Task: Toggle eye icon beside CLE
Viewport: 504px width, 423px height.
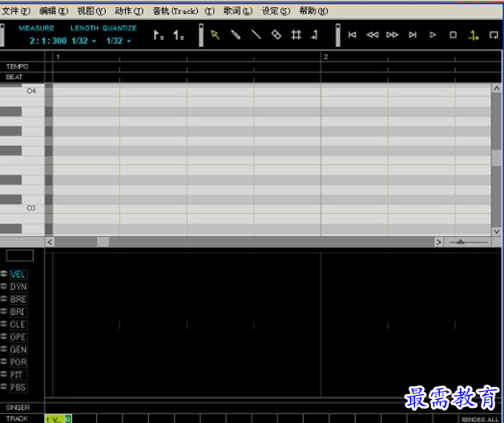Action: pos(4,324)
